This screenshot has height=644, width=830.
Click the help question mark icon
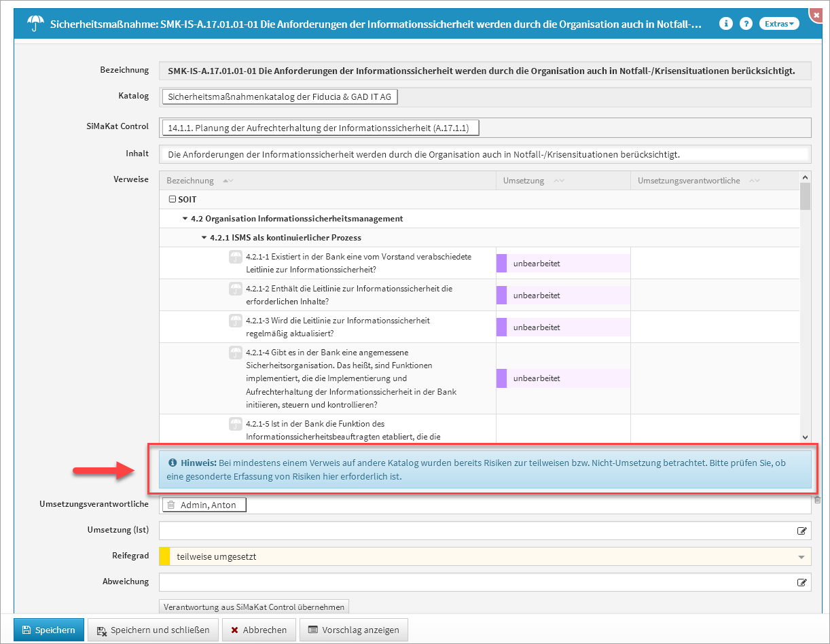[x=746, y=24]
